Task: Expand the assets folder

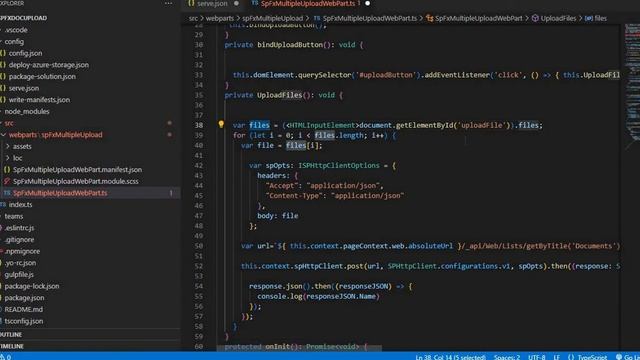Action: [x=22, y=146]
